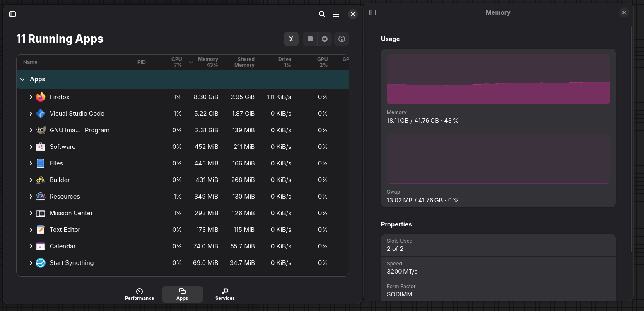644x311 pixels.
Task: Click Visual Studio Code memory 5.22 GiB
Action: [206, 114]
